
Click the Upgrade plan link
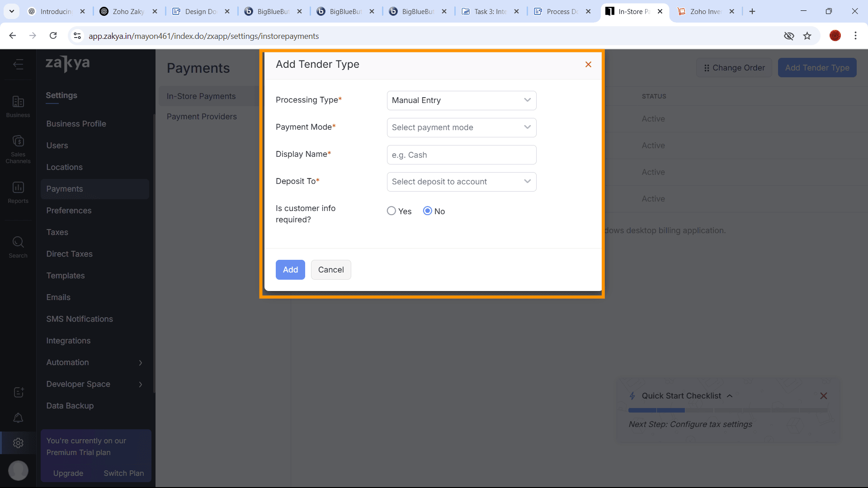pos(68,473)
